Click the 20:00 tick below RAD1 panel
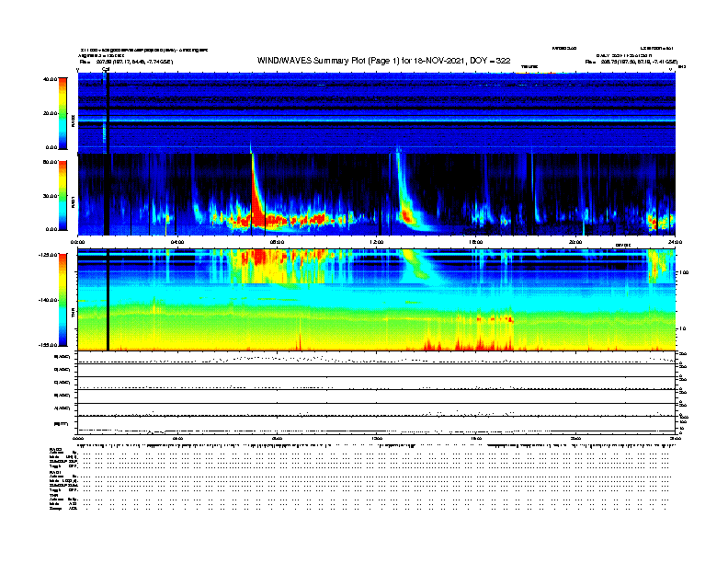728x563 pixels. (575, 242)
